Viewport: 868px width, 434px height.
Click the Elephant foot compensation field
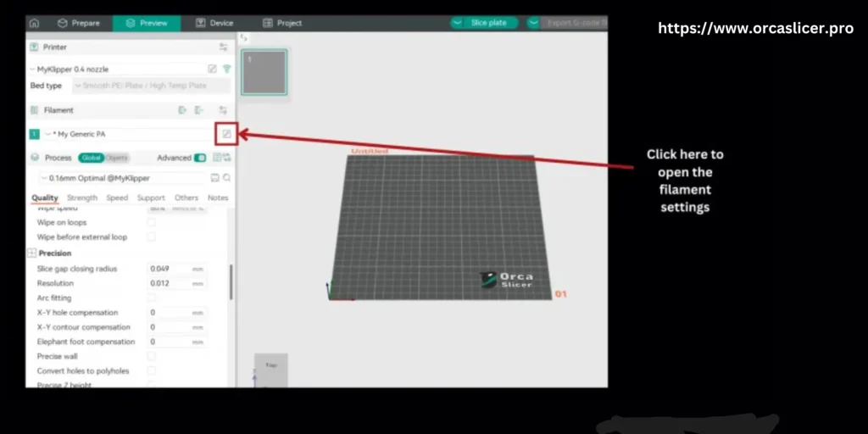[176, 342]
